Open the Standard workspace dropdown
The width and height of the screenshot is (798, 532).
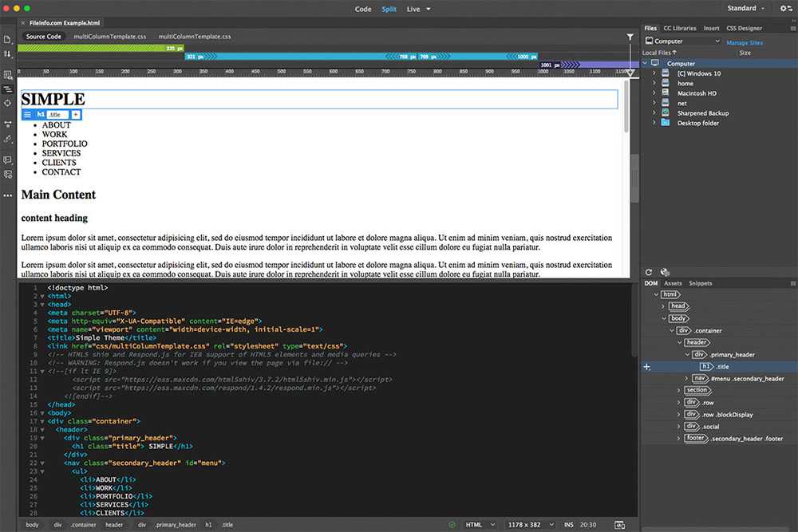746,9
